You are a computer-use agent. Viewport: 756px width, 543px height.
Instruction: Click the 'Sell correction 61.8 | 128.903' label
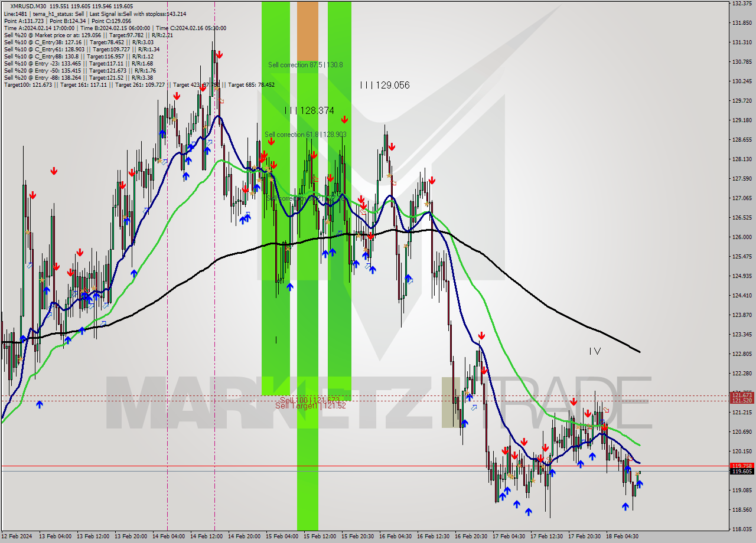click(305, 135)
